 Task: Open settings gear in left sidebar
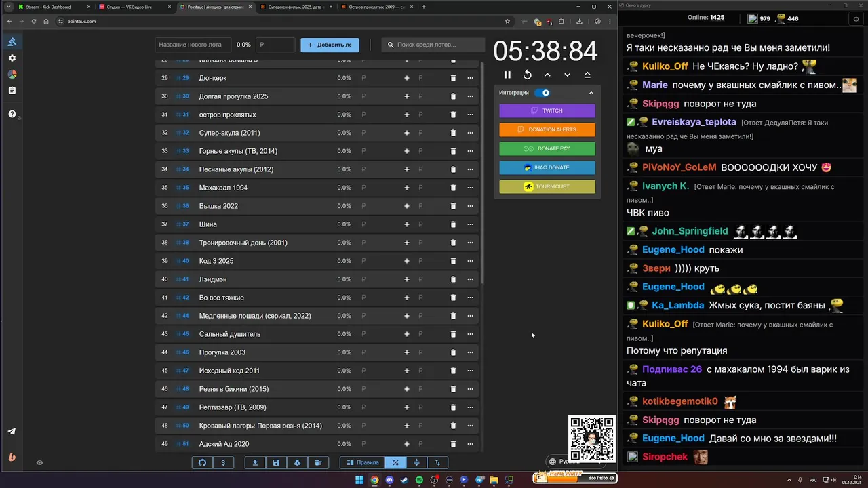point(12,58)
